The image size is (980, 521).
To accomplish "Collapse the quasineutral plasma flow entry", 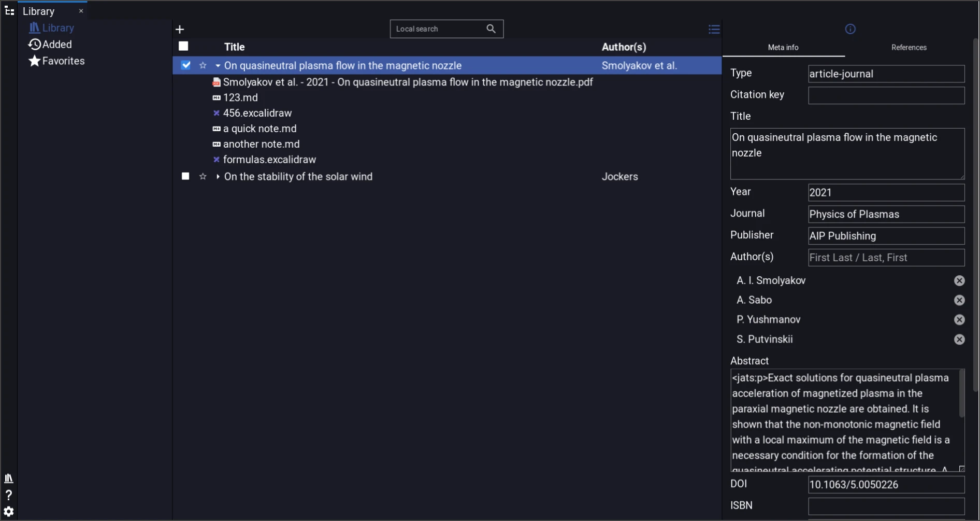I will point(218,66).
